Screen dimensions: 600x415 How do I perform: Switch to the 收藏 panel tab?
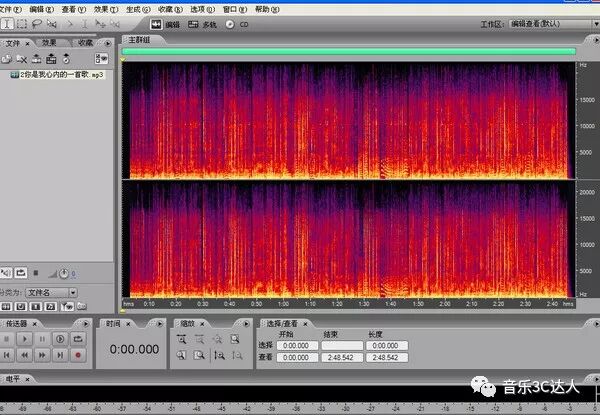pos(85,43)
